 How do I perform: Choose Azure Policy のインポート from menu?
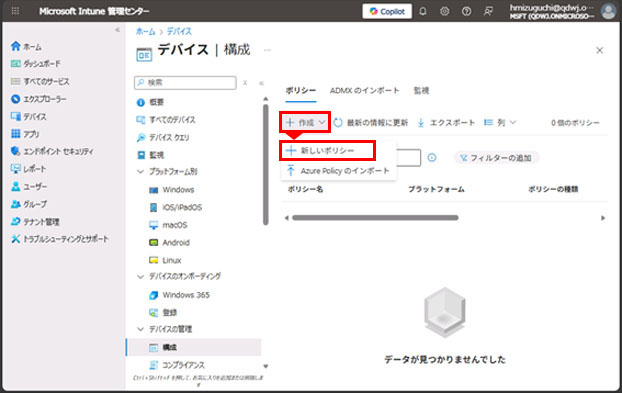point(338,171)
